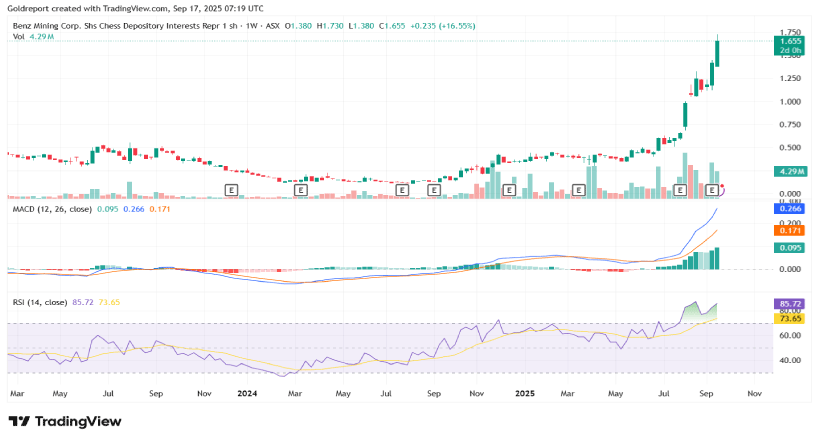The width and height of the screenshot is (814, 434).
Task: Select the green 1.655 current price label
Action: 790,41
